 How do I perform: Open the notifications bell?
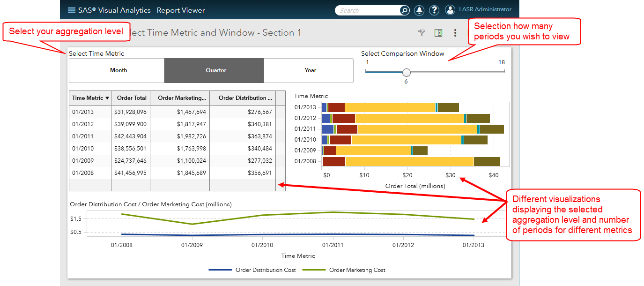(x=419, y=10)
